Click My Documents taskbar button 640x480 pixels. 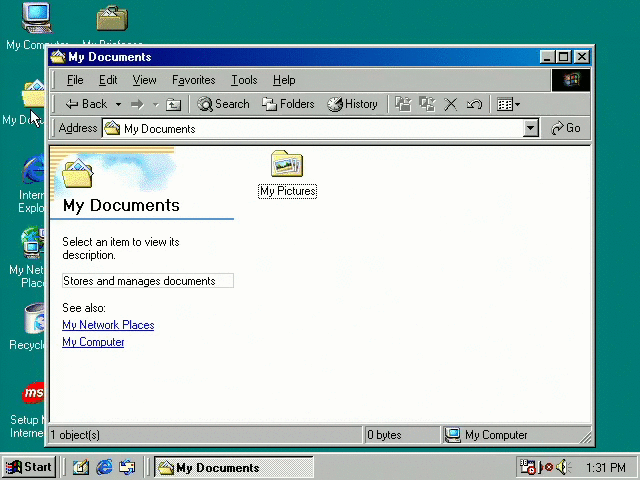tap(233, 467)
